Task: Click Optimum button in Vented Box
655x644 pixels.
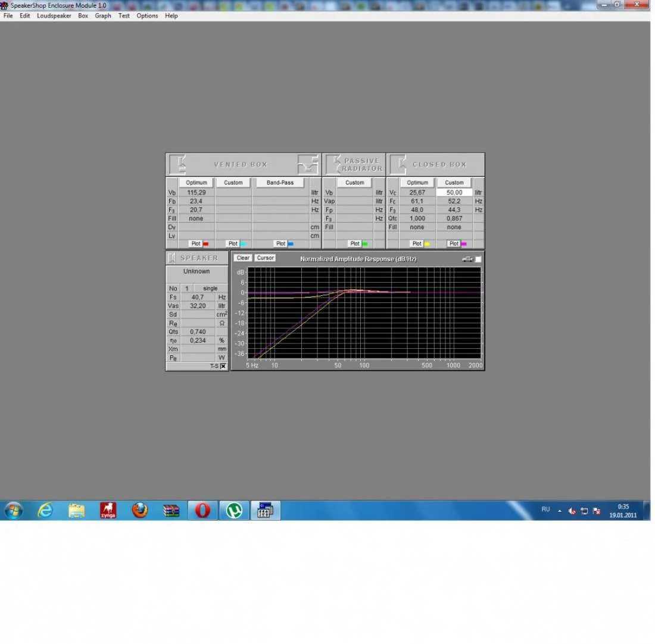Action: (196, 183)
